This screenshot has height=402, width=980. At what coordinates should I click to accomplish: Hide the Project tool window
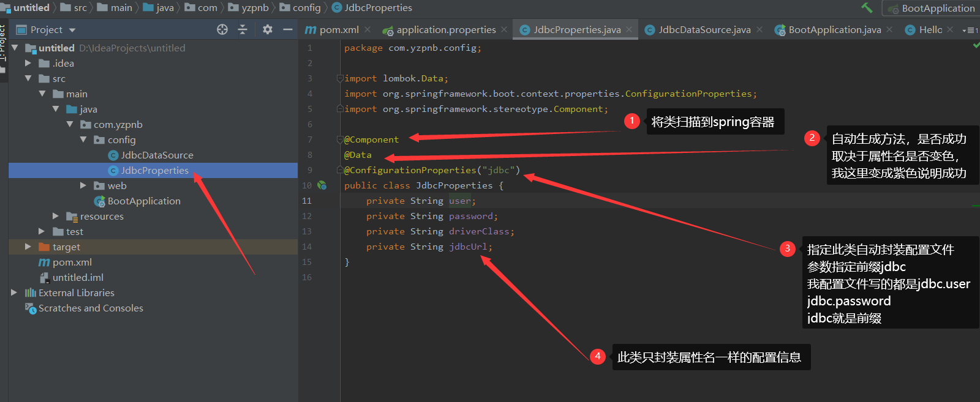[x=288, y=29]
